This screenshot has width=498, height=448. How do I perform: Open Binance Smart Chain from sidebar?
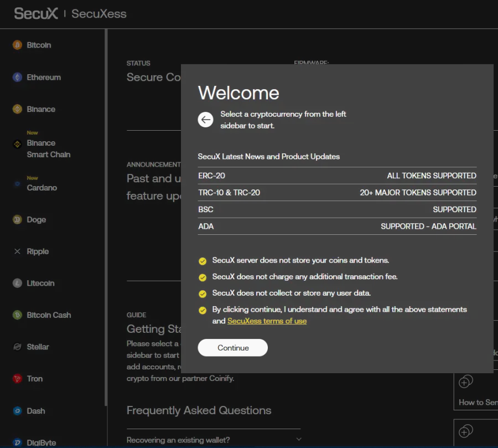[48, 148]
